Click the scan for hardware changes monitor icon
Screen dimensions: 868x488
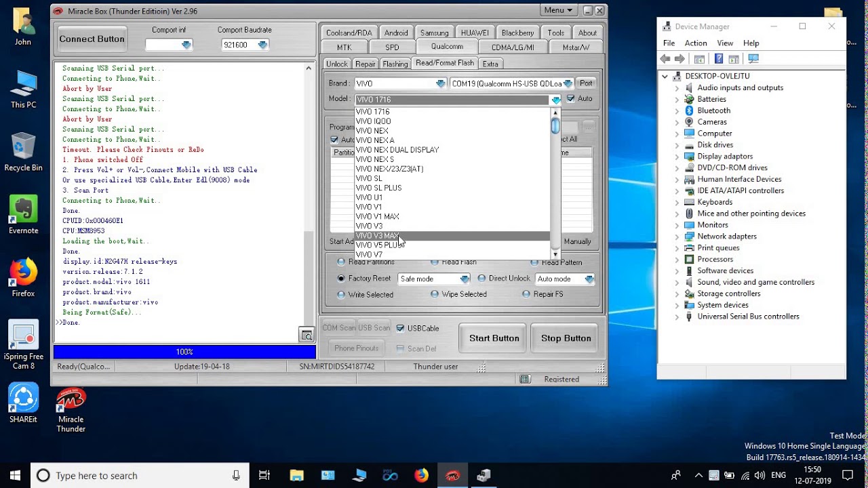[753, 59]
